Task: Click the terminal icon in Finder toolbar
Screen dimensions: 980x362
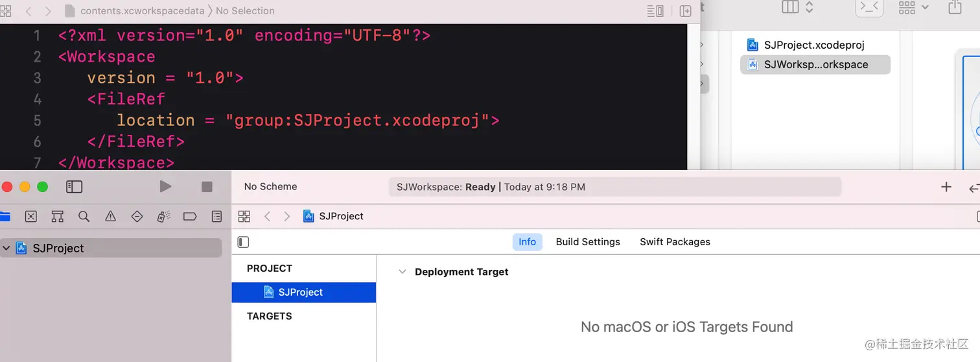Action: (869, 7)
